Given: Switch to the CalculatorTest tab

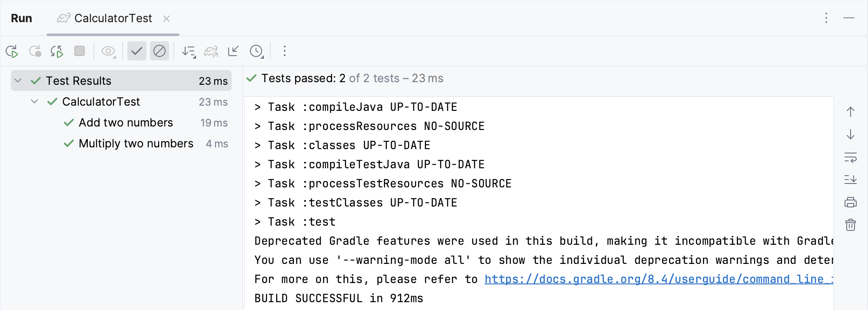Looking at the screenshot, I should [113, 18].
